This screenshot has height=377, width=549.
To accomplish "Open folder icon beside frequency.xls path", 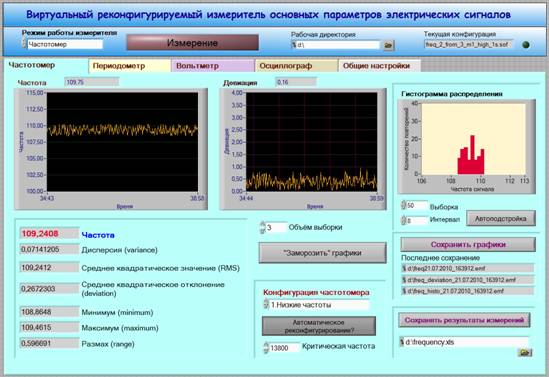I will pyautogui.click(x=524, y=352).
